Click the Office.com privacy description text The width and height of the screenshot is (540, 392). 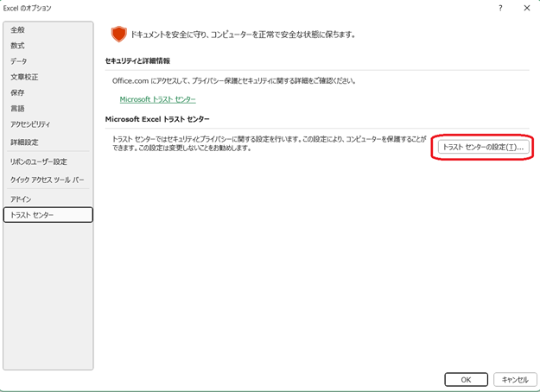tap(234, 81)
